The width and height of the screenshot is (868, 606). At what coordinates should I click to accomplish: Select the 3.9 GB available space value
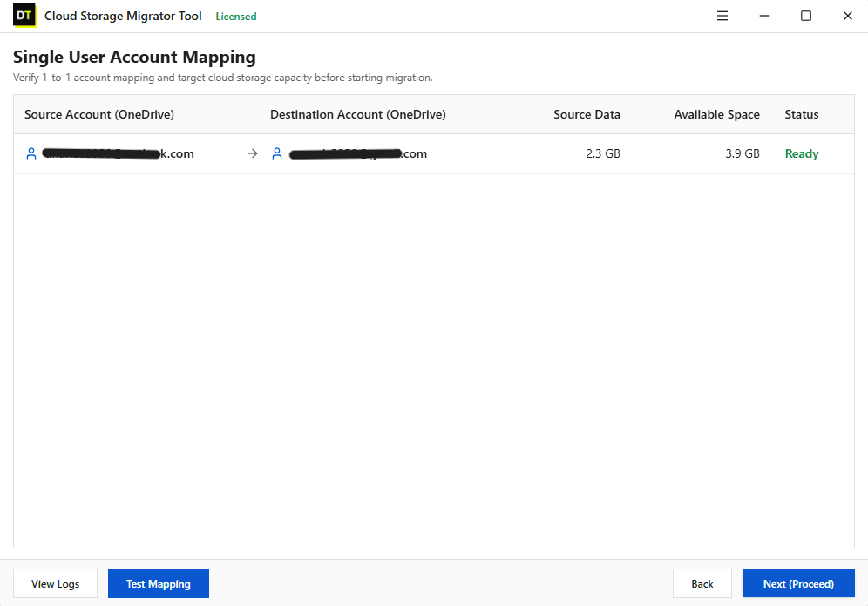coord(743,153)
